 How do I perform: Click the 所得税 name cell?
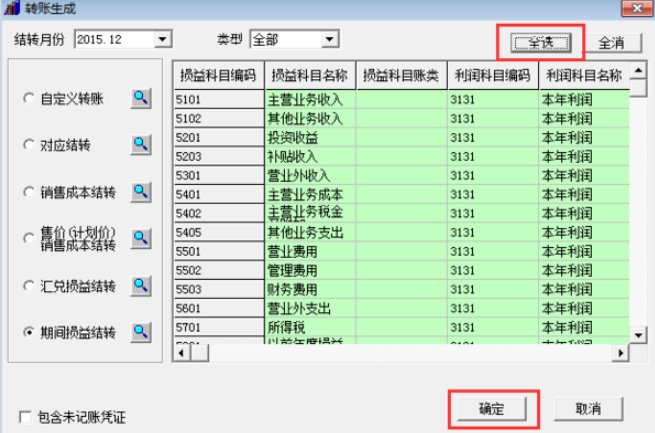(x=310, y=327)
